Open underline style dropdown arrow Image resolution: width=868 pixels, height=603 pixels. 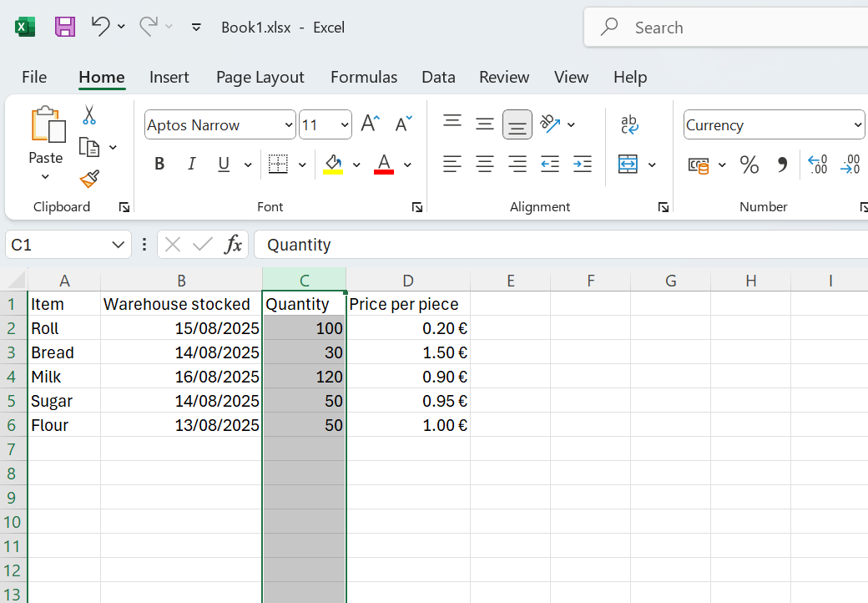[x=248, y=165]
